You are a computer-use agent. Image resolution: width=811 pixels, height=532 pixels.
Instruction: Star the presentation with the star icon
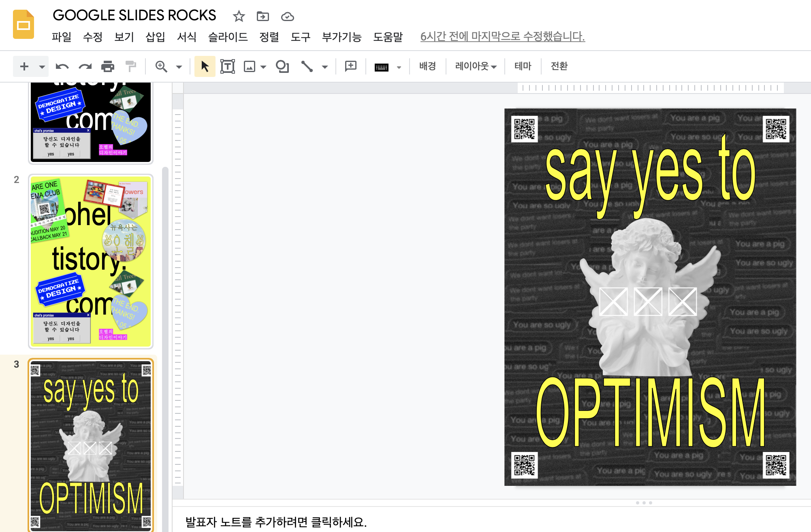(x=239, y=17)
